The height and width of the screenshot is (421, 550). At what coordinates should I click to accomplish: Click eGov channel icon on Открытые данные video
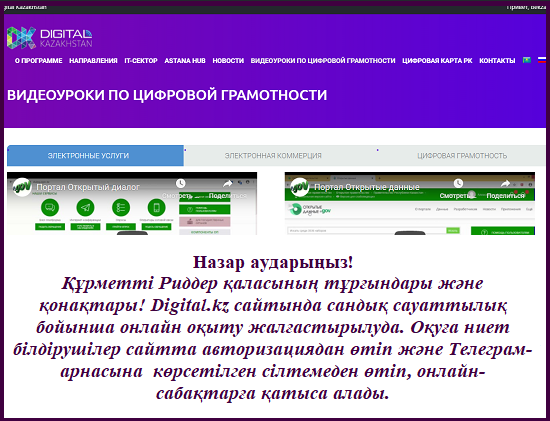[x=300, y=187]
